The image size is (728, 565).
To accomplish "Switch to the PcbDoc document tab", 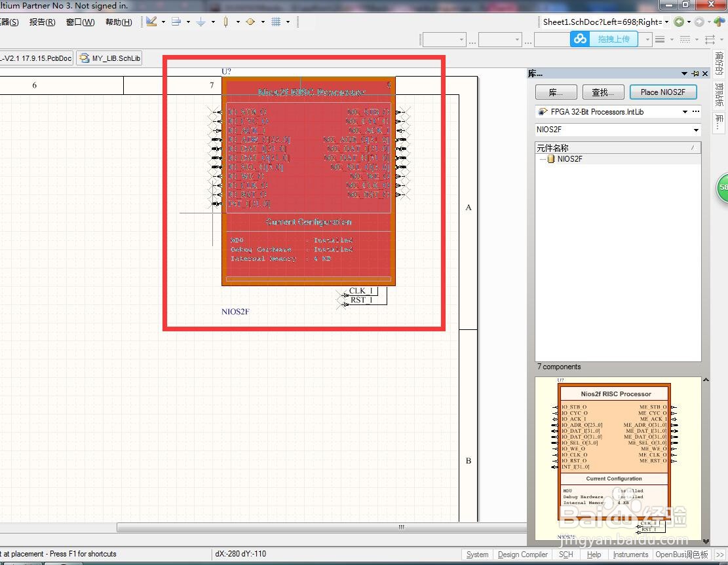I will pyautogui.click(x=36, y=58).
